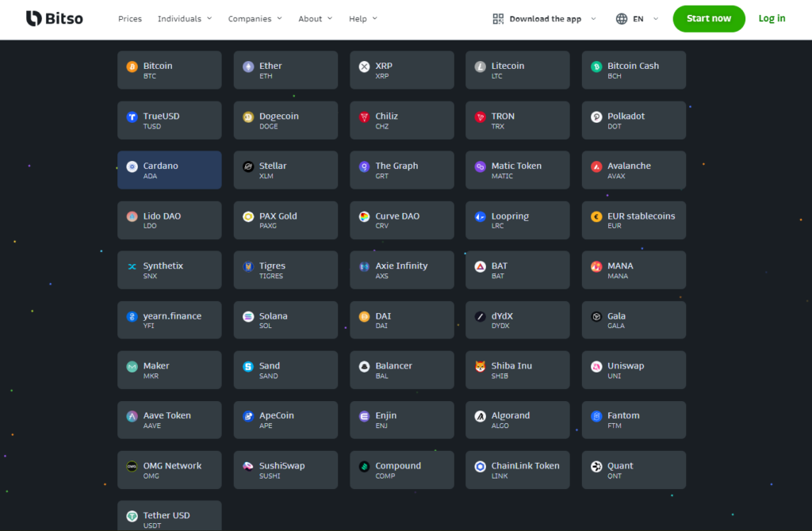The image size is (812, 531).
Task: Click the Gala name text
Action: pyautogui.click(x=616, y=315)
